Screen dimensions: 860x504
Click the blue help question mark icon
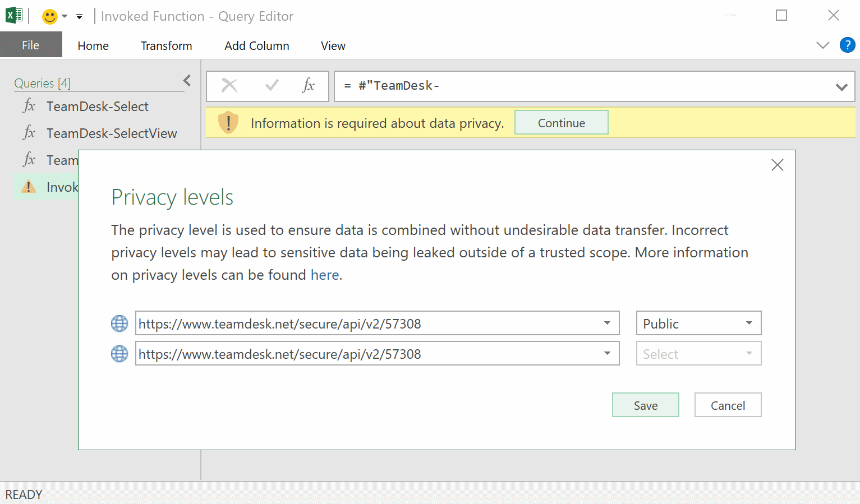click(847, 45)
